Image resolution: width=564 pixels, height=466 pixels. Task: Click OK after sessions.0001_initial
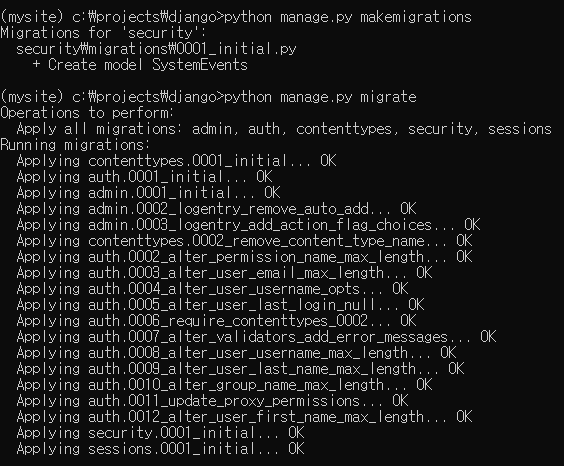296,449
